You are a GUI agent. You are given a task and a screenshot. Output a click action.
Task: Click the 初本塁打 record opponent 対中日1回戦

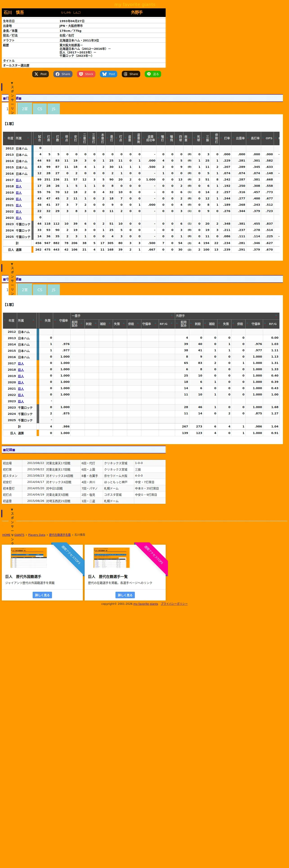tap(54, 489)
